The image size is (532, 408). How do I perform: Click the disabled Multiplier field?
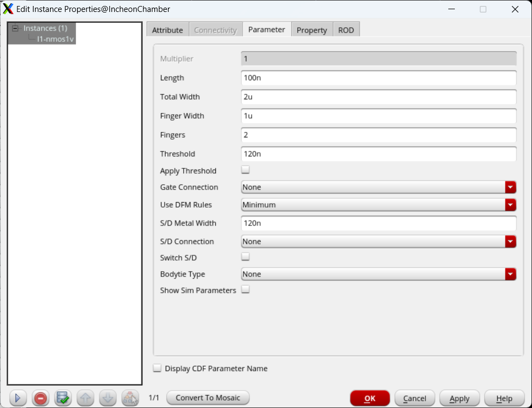coord(379,59)
